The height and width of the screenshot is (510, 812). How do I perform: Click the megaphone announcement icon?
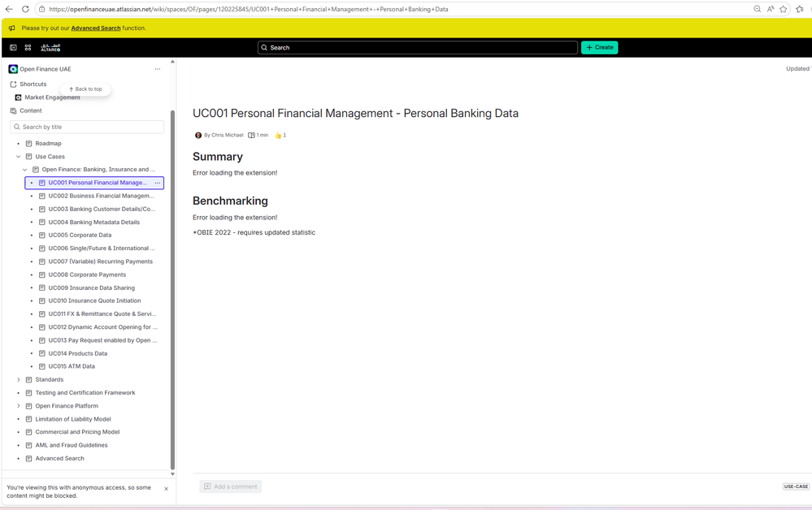coord(12,28)
